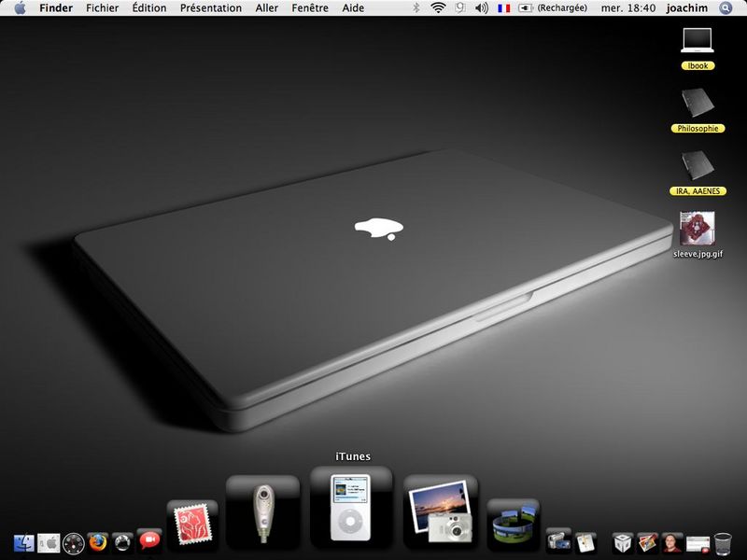
Task: Open the Trash in the Dock
Action: [723, 542]
